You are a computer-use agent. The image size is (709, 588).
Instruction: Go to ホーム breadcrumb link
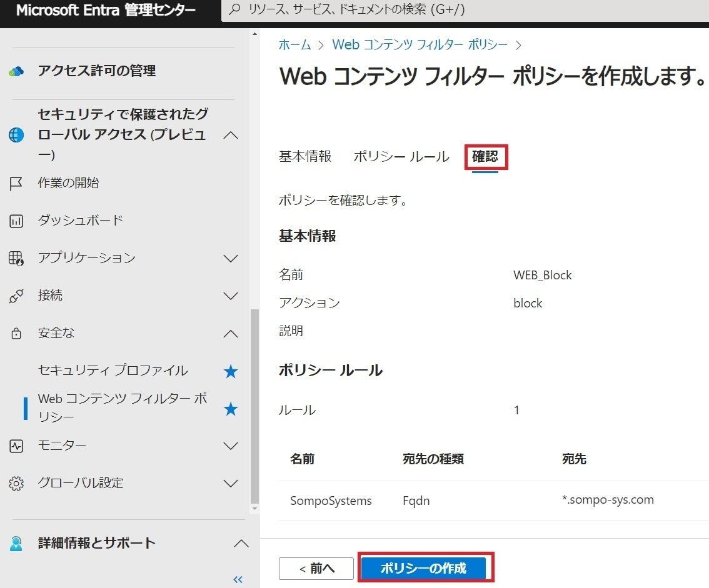pos(295,44)
